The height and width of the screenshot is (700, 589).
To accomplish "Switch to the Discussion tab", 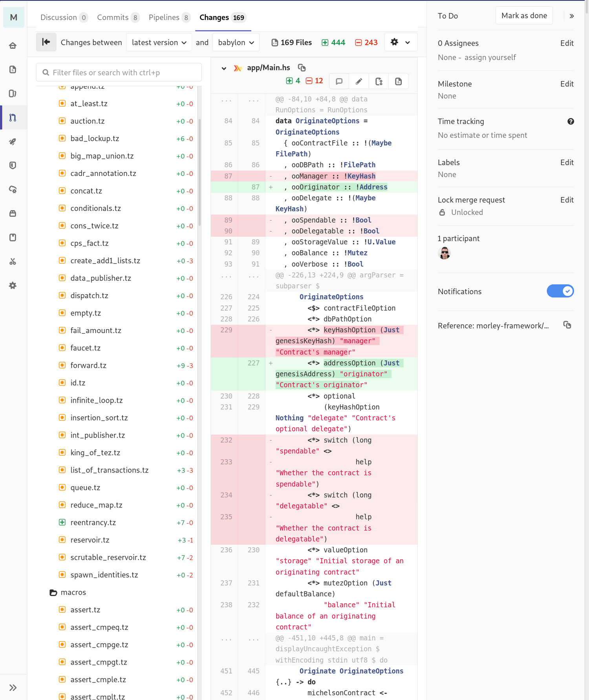I will (x=64, y=17).
